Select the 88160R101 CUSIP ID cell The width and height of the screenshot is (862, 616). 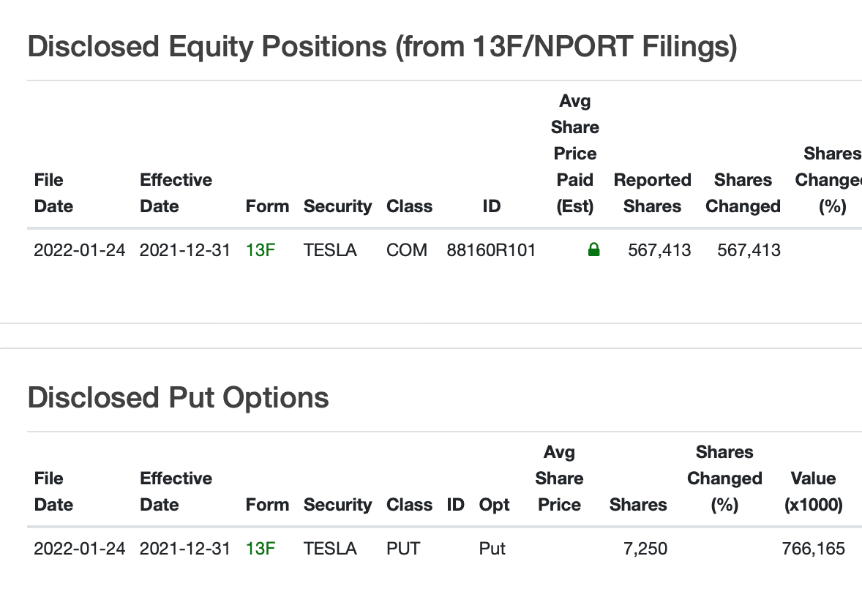491,250
